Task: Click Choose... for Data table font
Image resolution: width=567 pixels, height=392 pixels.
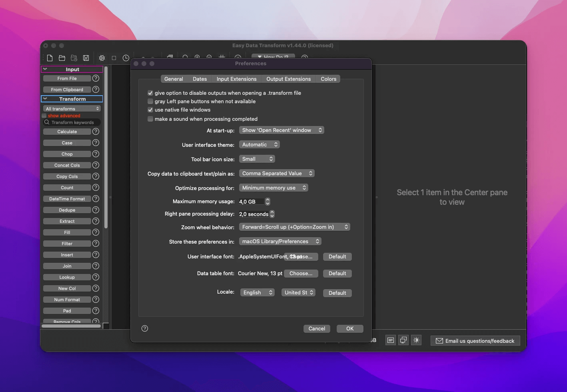Action: tap(301, 274)
